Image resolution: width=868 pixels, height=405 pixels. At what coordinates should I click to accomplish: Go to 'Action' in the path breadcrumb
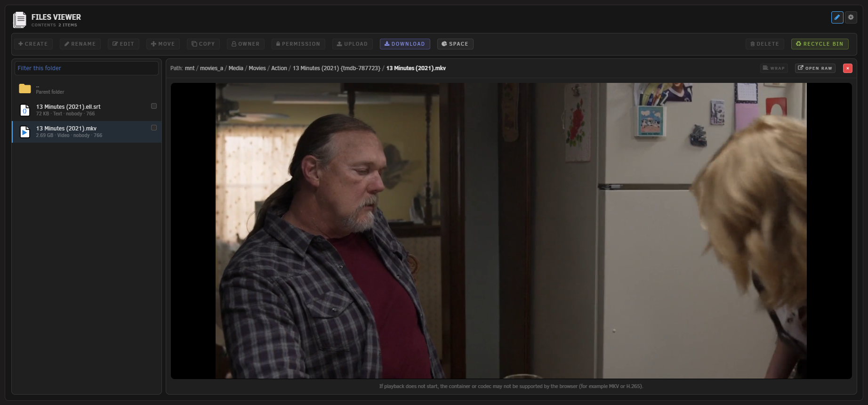[279, 68]
